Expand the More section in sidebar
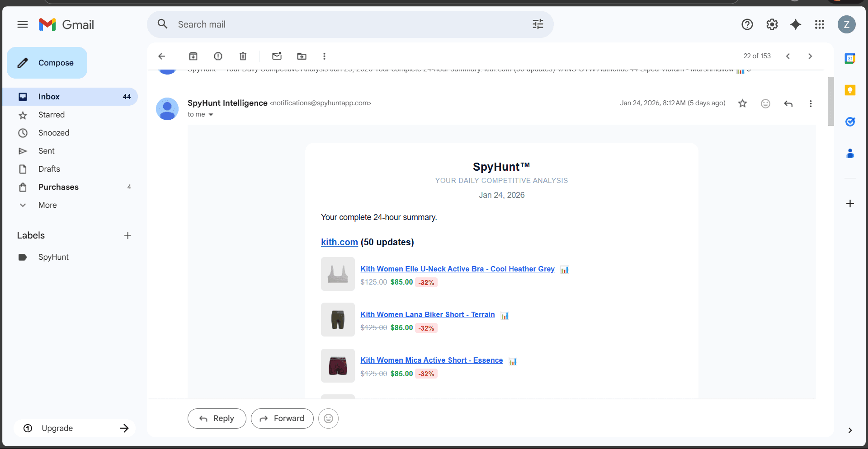 47,205
